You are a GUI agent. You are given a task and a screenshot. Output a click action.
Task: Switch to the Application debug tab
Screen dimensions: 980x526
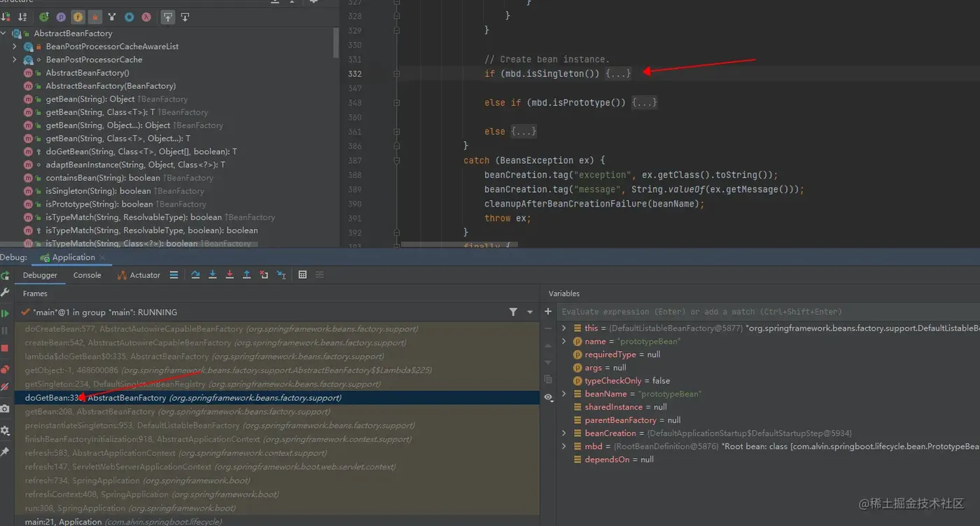[x=73, y=257]
